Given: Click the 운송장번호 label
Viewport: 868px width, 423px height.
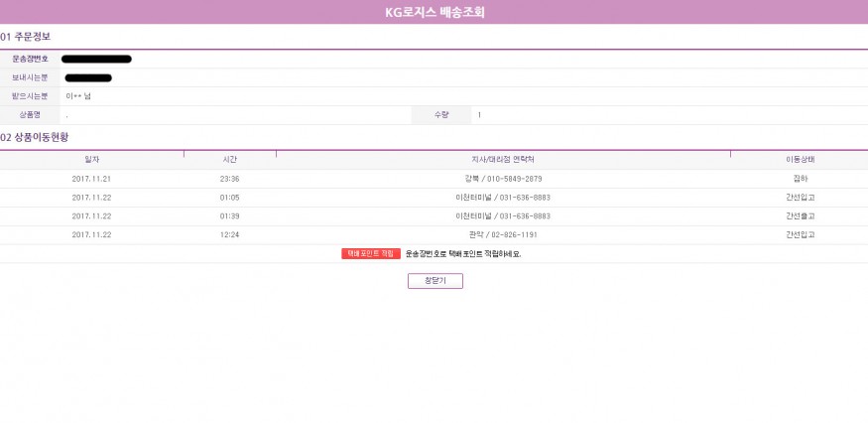Looking at the screenshot, I should [x=30, y=59].
